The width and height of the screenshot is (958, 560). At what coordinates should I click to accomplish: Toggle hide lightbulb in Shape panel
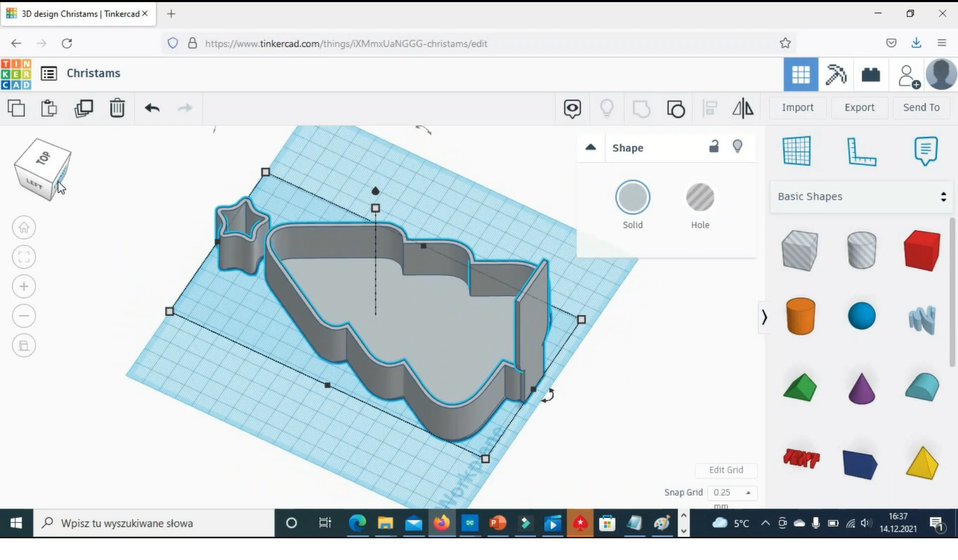pyautogui.click(x=738, y=146)
